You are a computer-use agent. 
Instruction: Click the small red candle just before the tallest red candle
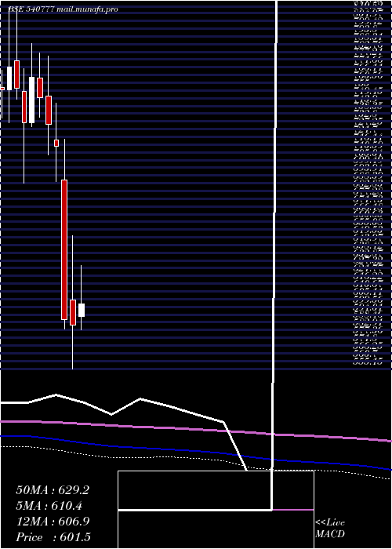point(56,143)
